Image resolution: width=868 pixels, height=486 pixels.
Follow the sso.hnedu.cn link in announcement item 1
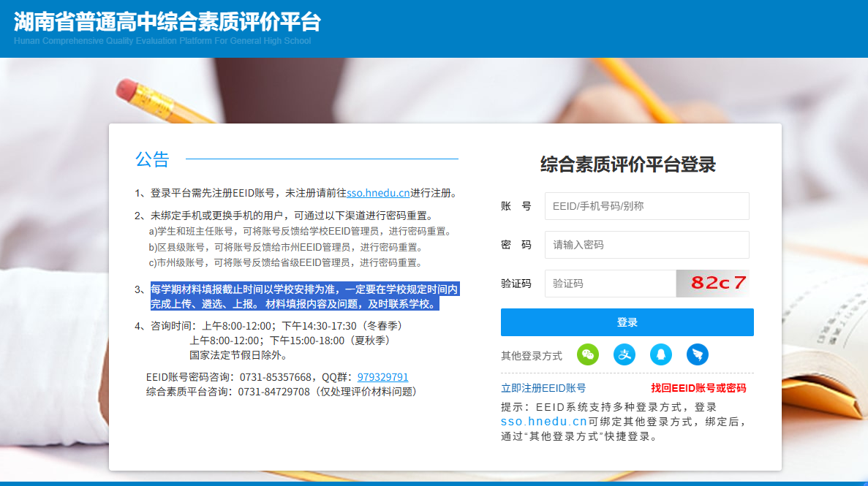pos(378,193)
